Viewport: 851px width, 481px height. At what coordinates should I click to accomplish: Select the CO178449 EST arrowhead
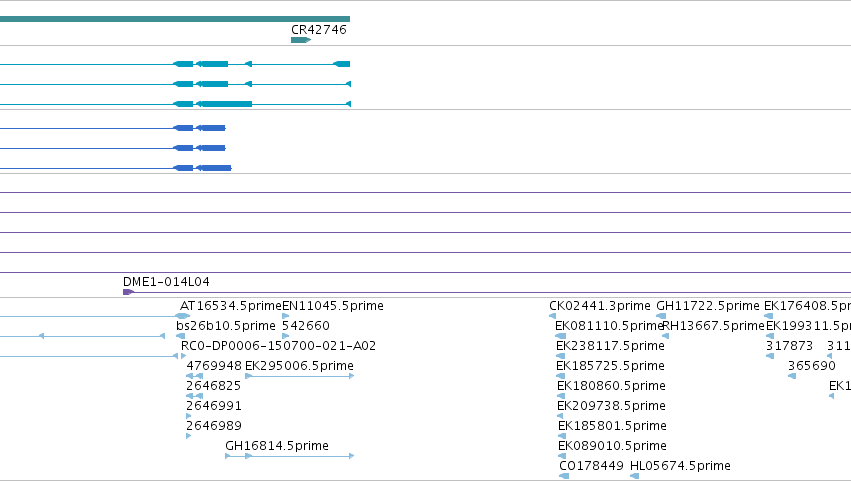click(564, 476)
